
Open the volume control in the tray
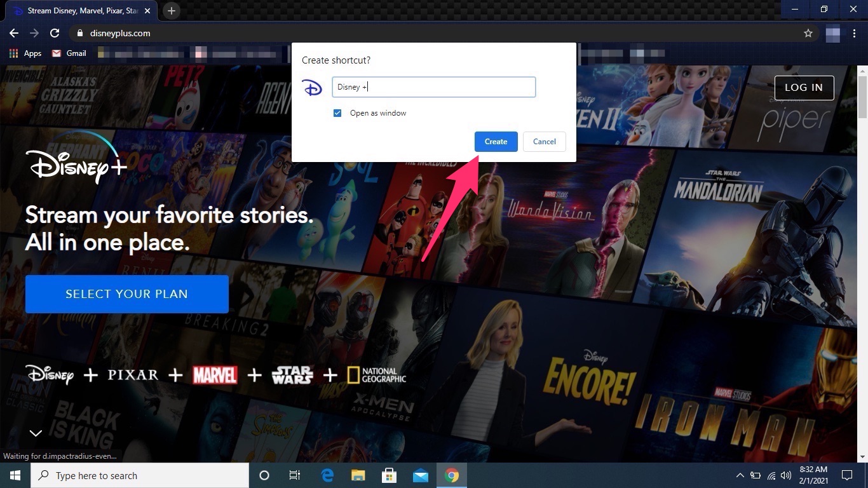[787, 475]
